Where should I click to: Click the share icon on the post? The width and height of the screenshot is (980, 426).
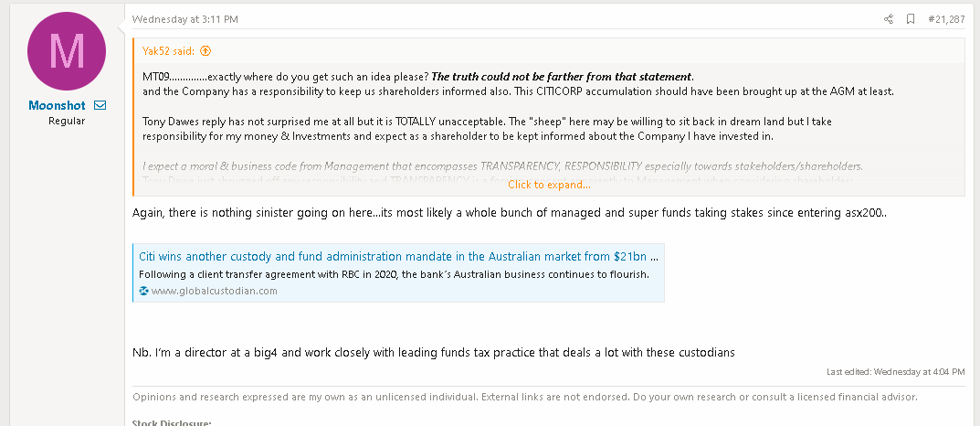[x=889, y=19]
